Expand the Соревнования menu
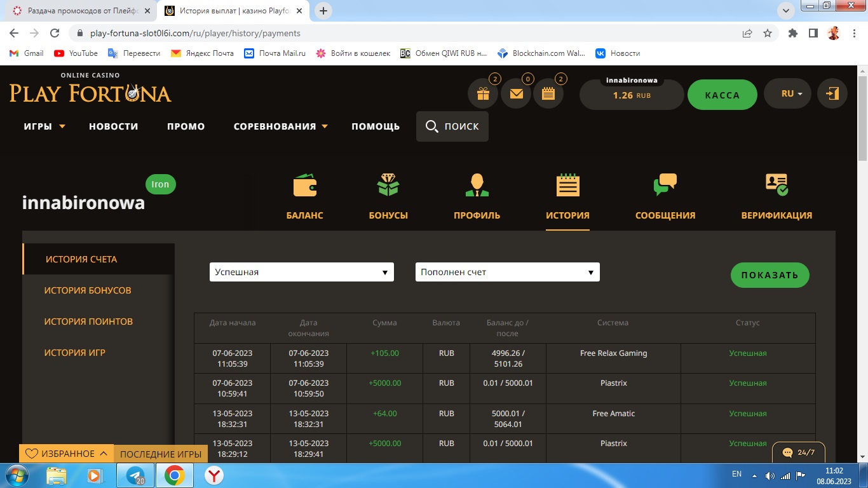The width and height of the screenshot is (868, 488). tap(281, 126)
